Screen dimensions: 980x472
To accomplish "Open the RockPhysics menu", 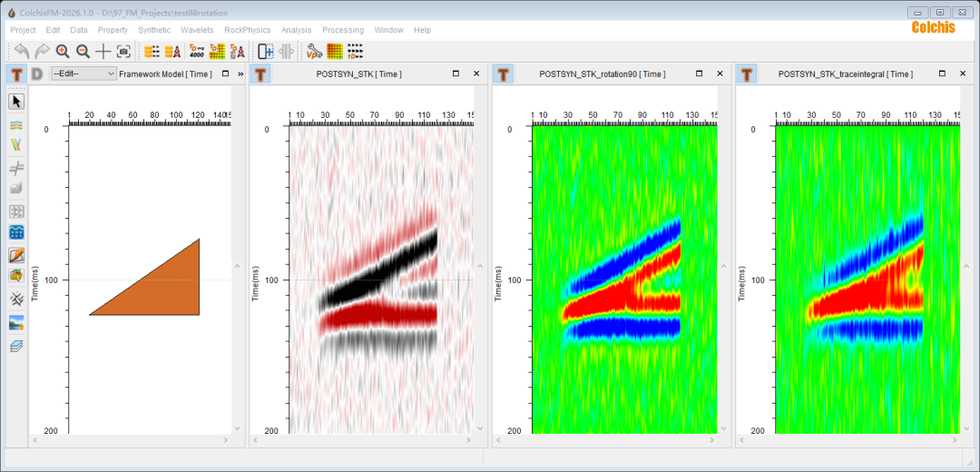I will click(247, 30).
